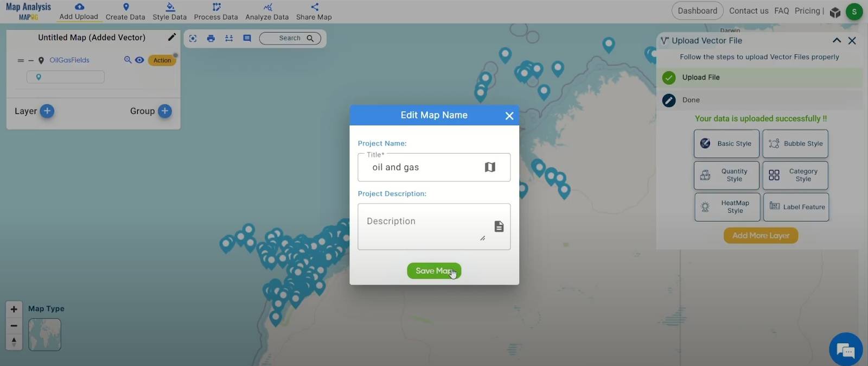
Task: Open the Map Type thumbnail
Action: (44, 335)
